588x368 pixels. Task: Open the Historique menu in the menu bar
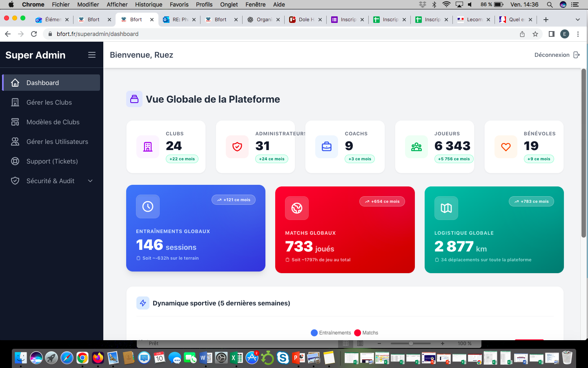[149, 4]
